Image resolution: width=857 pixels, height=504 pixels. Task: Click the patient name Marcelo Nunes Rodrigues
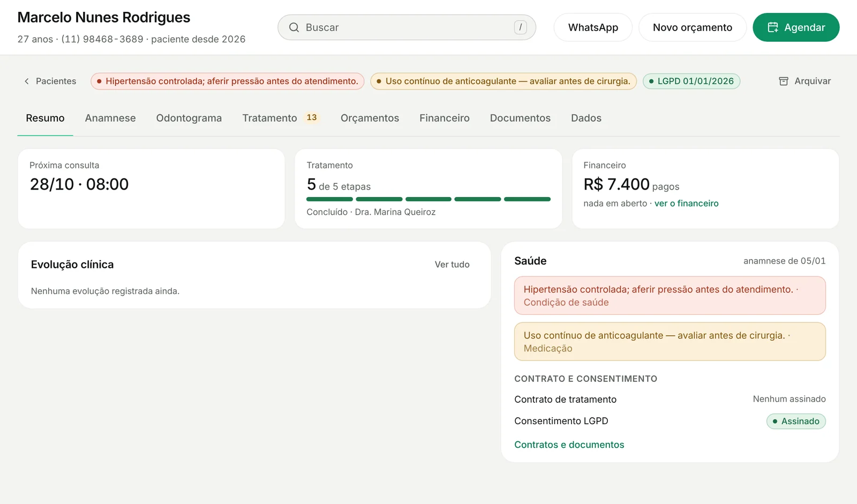[x=104, y=17]
